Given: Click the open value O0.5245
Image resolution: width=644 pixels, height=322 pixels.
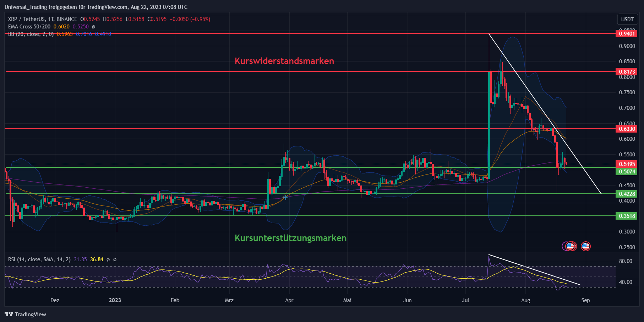Looking at the screenshot, I should [90, 19].
